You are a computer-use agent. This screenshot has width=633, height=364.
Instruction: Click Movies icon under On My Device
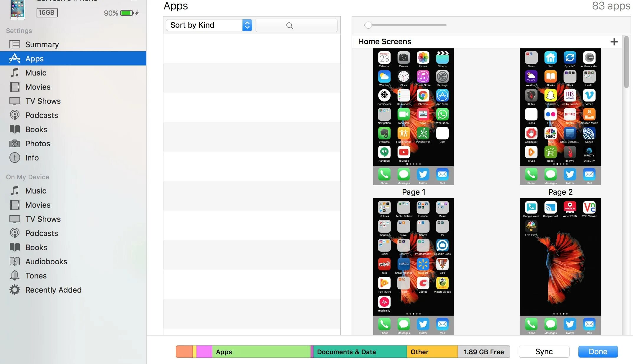click(x=14, y=205)
